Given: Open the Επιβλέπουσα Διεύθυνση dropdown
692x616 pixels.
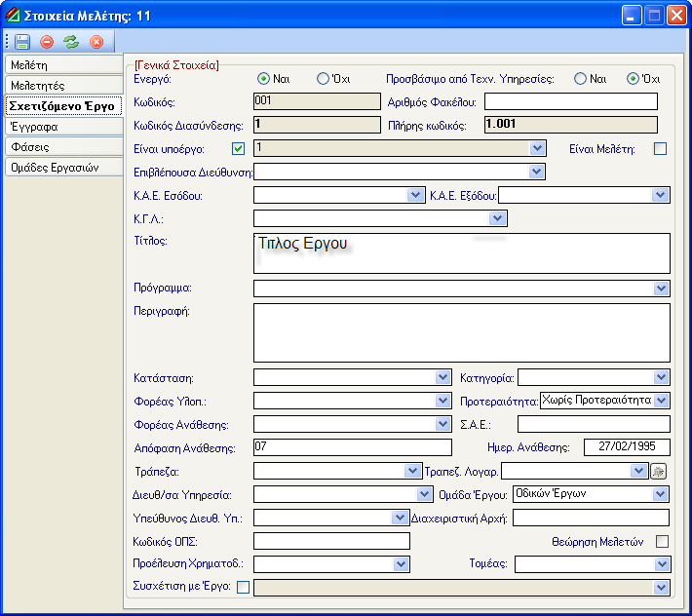Looking at the screenshot, I should click(x=536, y=172).
